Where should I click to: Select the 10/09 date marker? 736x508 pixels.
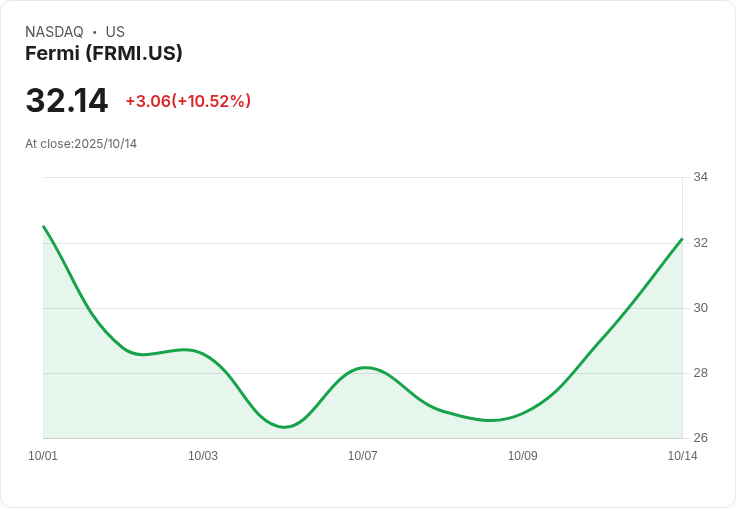click(523, 456)
